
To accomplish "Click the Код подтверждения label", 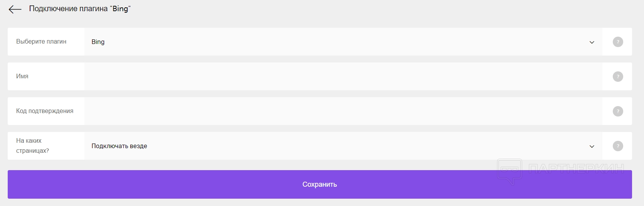I will click(45, 111).
